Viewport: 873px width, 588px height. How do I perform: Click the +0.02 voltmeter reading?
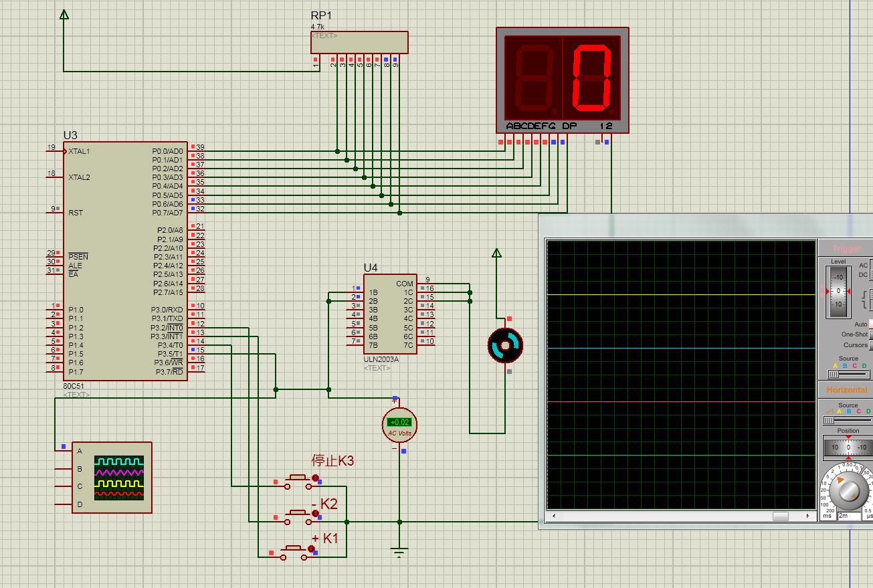pyautogui.click(x=399, y=422)
